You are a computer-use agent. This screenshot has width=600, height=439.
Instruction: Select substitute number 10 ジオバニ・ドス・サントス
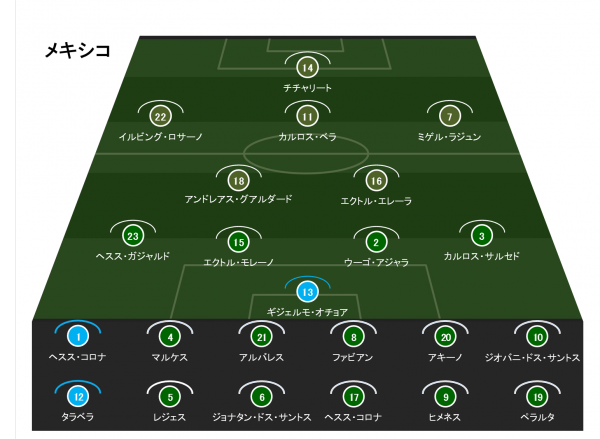[538, 337]
